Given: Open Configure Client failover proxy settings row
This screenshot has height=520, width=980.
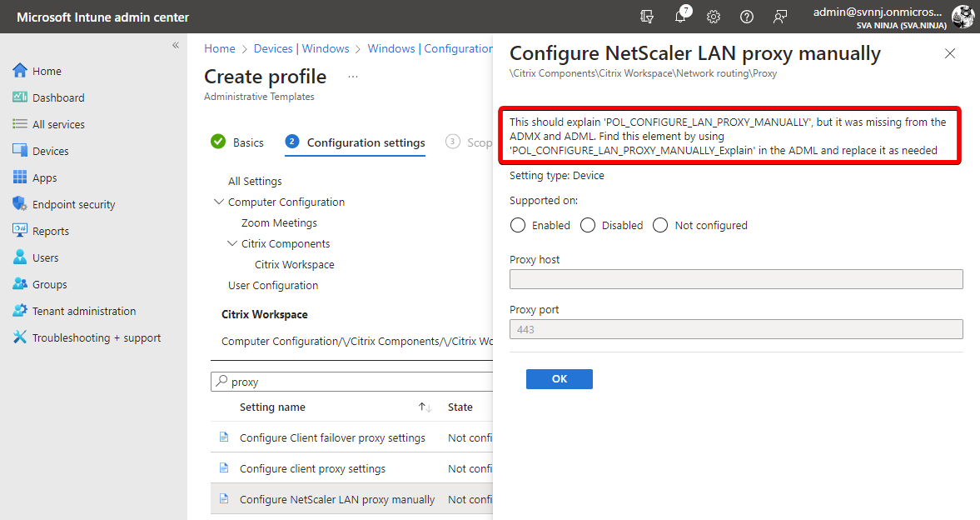Looking at the screenshot, I should click(x=351, y=437).
